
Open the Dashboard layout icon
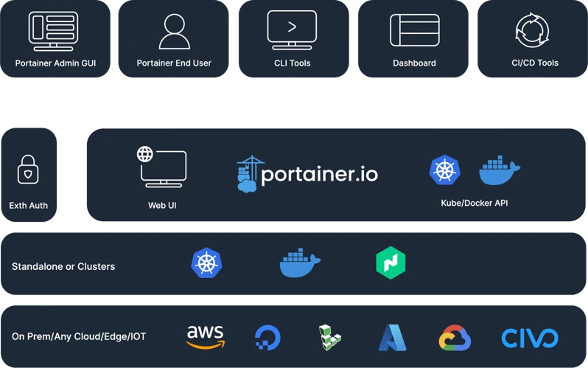(x=414, y=30)
